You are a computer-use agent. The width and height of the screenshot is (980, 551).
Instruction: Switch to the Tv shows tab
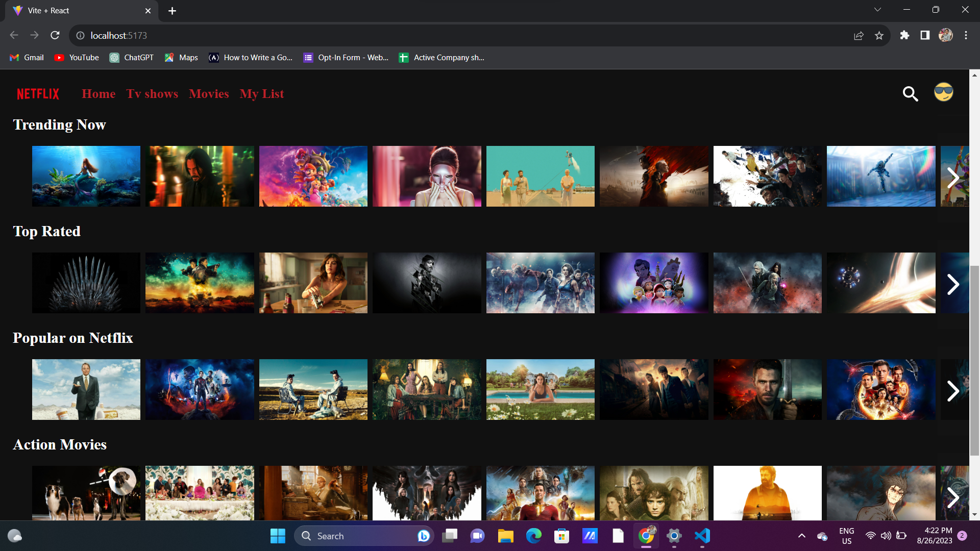click(x=152, y=94)
